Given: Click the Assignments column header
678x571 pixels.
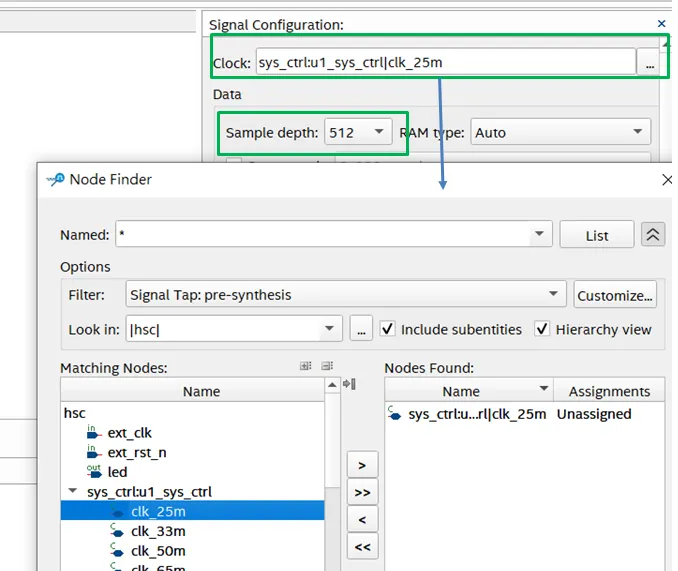Looking at the screenshot, I should 609,391.
